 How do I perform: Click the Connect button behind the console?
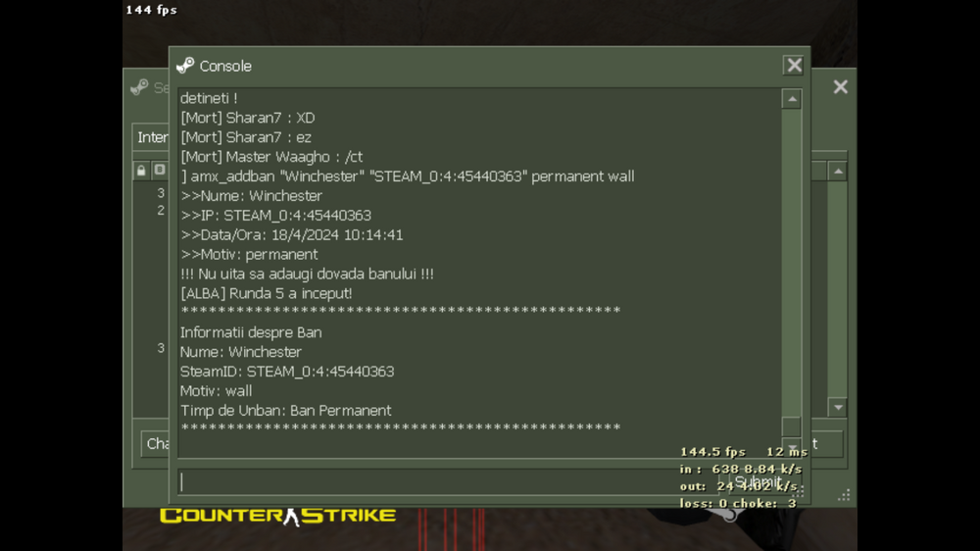(827, 443)
